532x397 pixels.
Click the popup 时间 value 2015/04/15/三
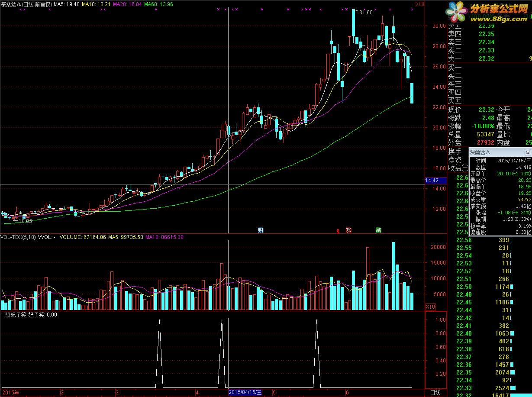click(514, 160)
